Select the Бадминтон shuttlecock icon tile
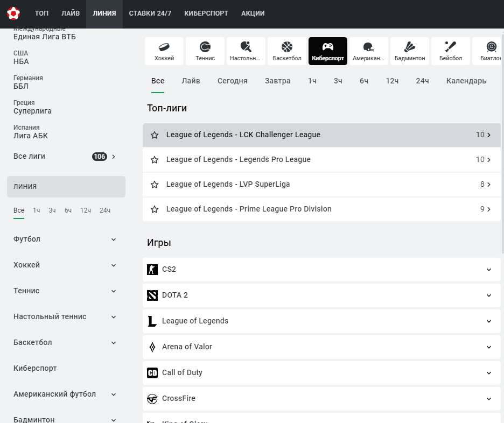The width and height of the screenshot is (504, 423). point(410,51)
